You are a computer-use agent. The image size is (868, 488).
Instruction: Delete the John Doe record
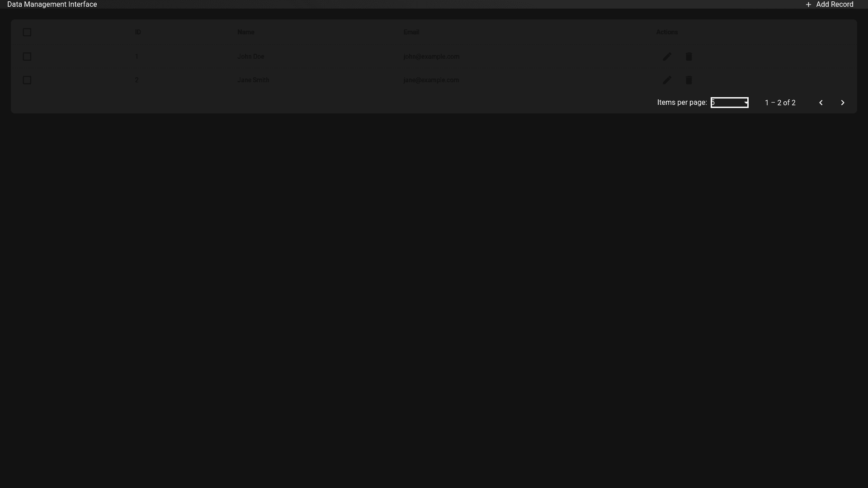tap(689, 56)
